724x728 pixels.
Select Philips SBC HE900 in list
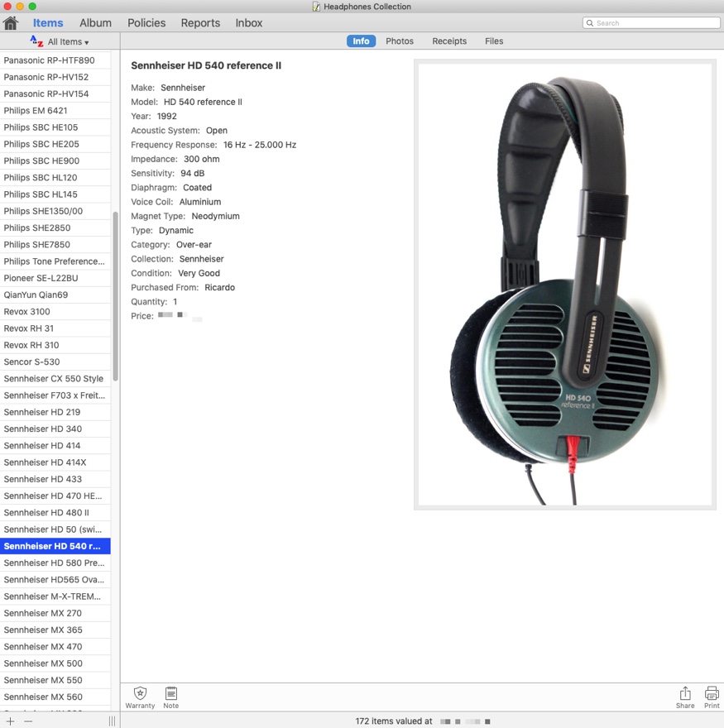(55, 160)
